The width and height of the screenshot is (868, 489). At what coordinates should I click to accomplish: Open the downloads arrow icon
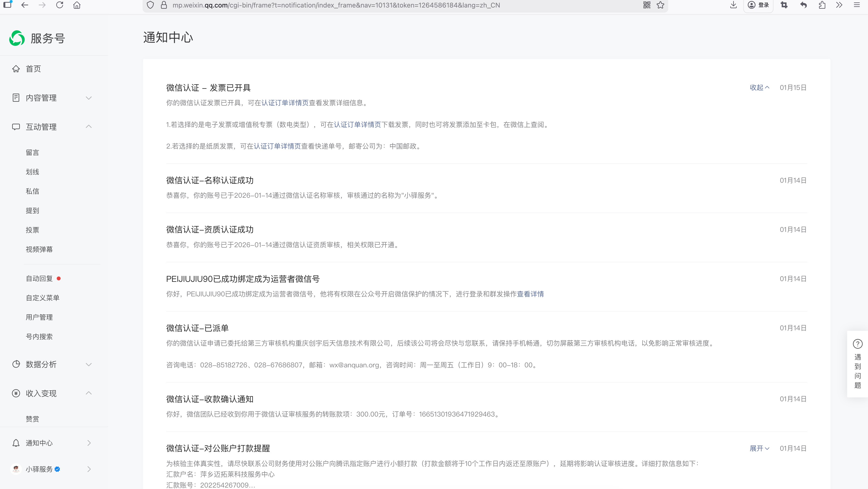733,5
